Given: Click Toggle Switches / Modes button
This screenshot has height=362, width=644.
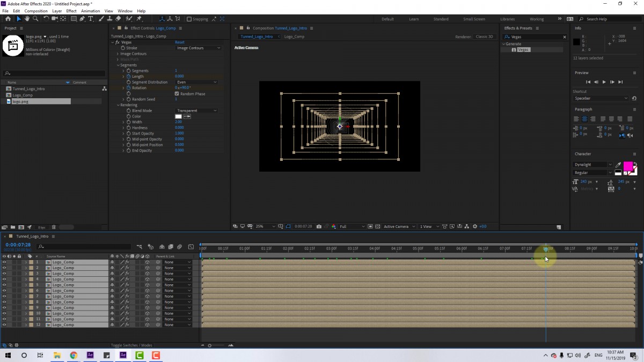Looking at the screenshot, I should click(x=131, y=345).
